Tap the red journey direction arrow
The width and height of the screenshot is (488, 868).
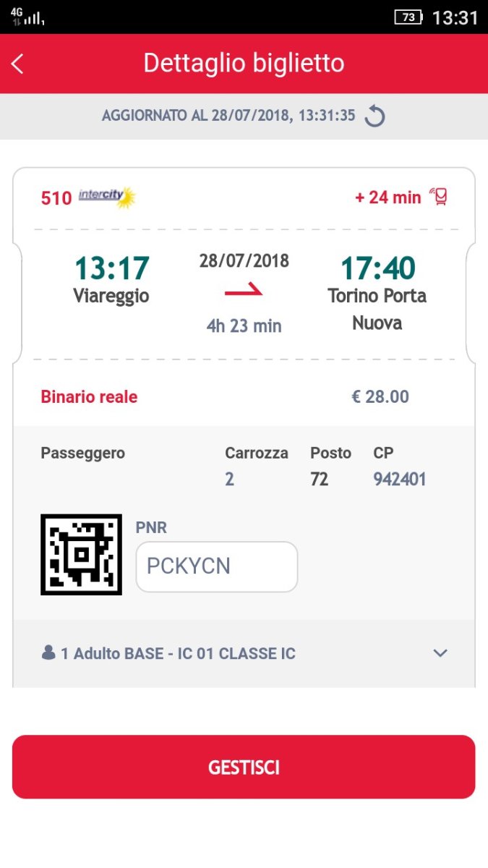[244, 292]
